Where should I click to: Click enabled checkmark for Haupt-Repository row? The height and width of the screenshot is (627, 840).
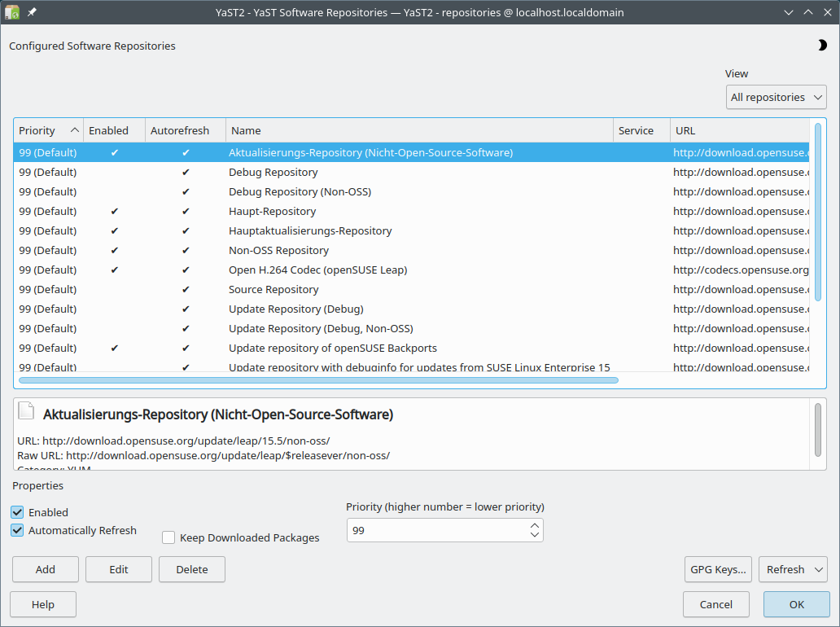114,211
